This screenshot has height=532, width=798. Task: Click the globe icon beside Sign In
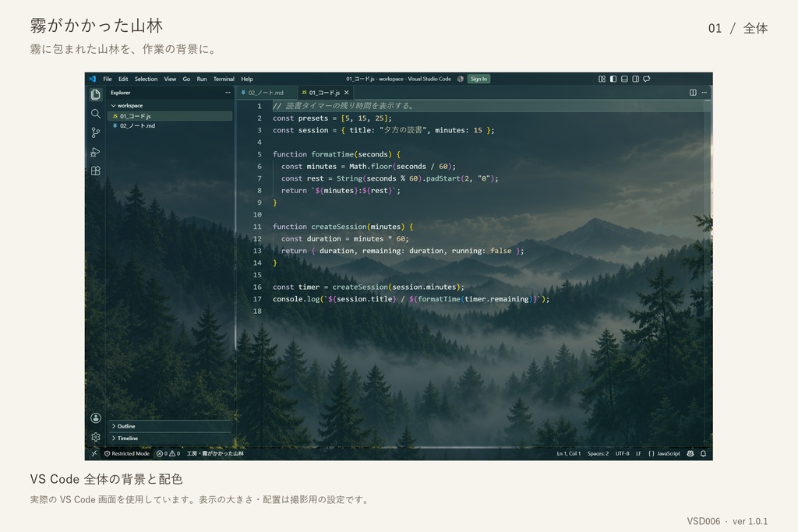point(461,79)
